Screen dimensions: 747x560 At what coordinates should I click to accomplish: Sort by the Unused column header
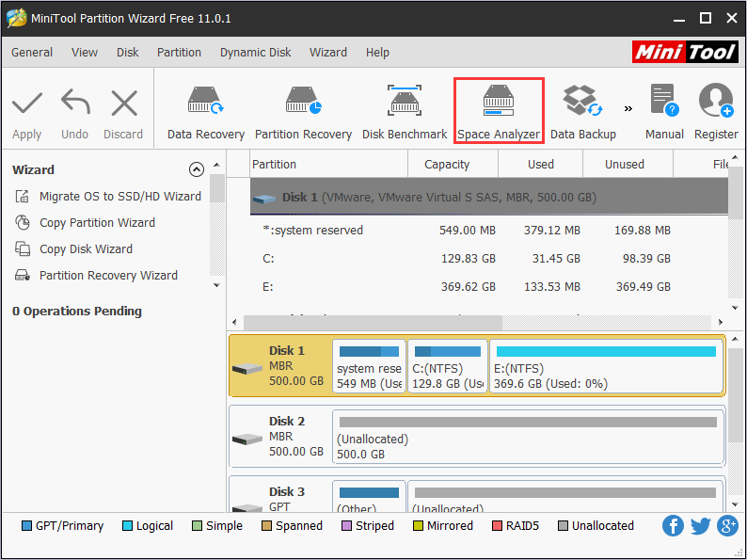point(628,165)
